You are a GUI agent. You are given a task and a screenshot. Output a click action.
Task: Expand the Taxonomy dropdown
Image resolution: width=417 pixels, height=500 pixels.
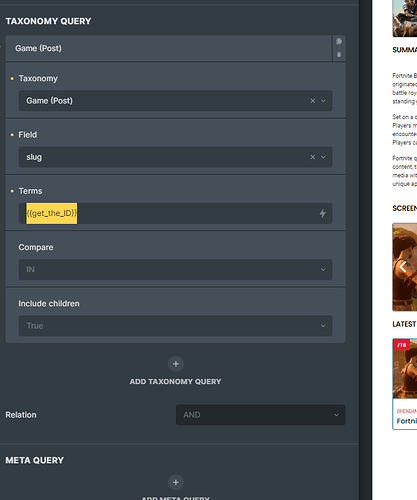tap(323, 101)
